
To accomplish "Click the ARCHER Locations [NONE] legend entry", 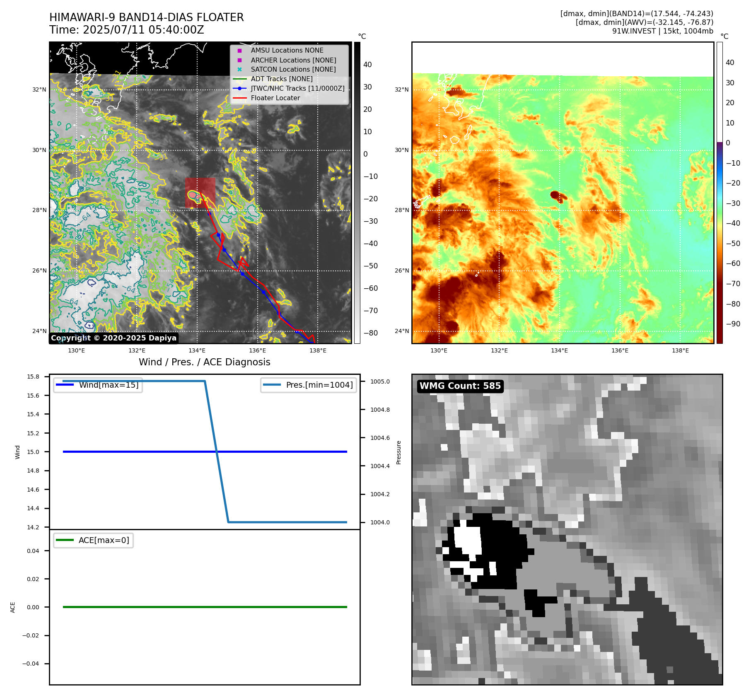I will click(293, 60).
